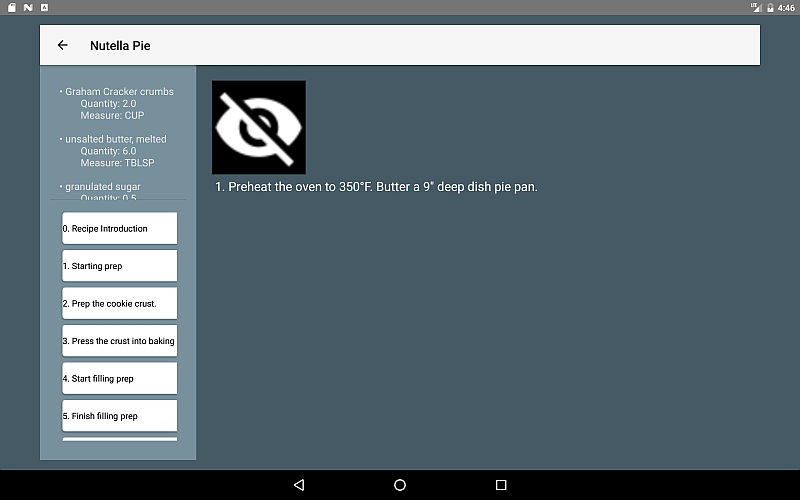Tap the keyboard A notification icon
The image size is (800, 500).
pos(44,7)
